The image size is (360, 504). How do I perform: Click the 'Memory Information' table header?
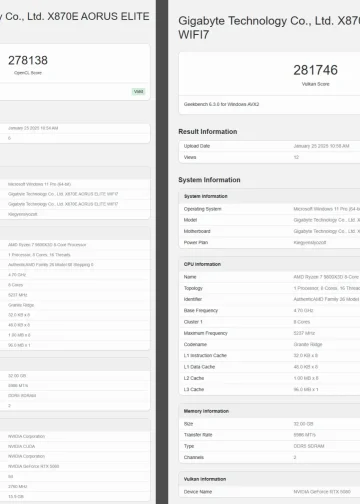206,411
